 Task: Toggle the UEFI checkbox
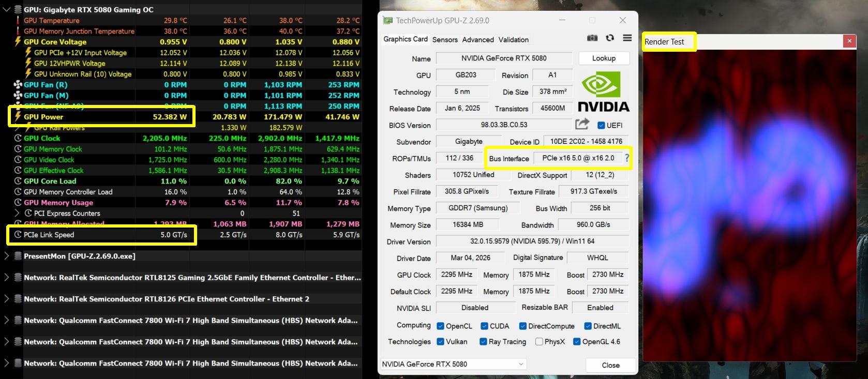[x=601, y=125]
